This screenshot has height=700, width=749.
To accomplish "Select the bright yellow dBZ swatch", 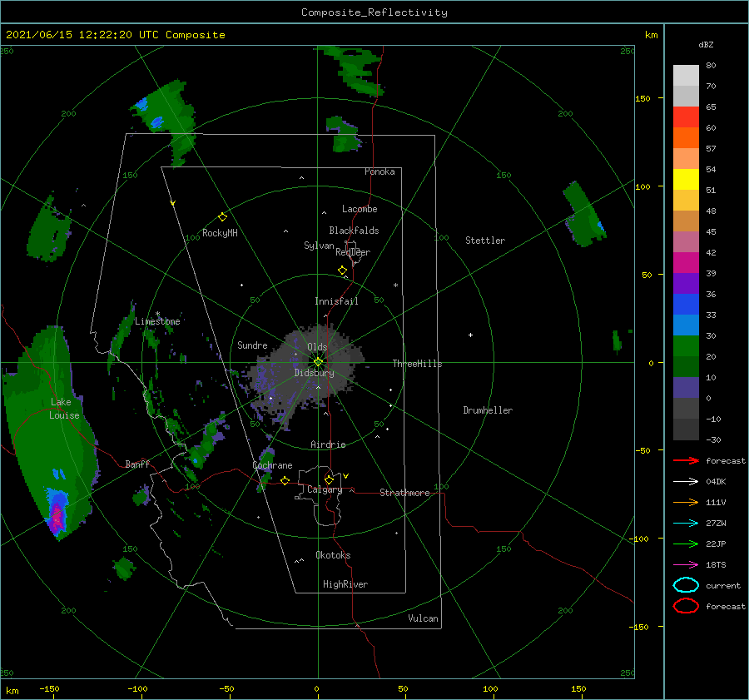I will tap(686, 179).
